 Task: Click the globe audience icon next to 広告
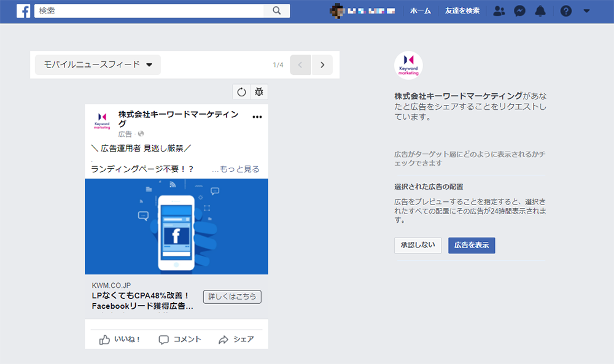[141, 134]
